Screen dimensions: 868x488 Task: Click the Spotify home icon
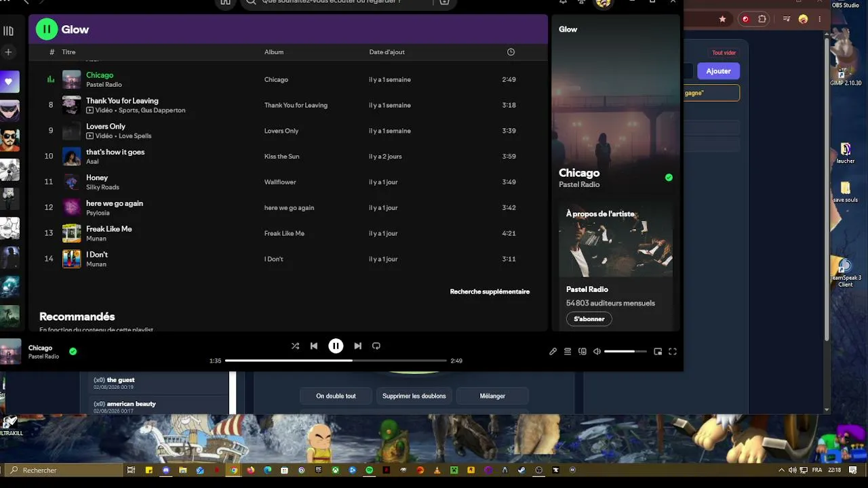pos(225,2)
